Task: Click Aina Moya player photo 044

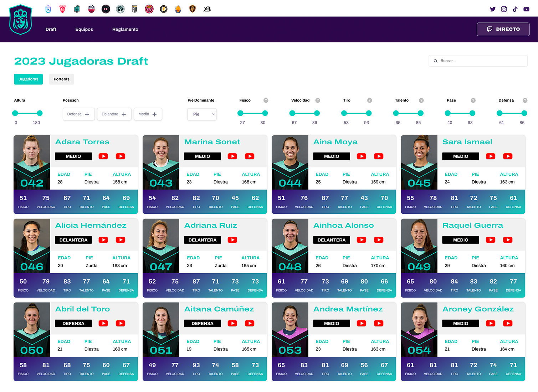Action: tap(290, 163)
